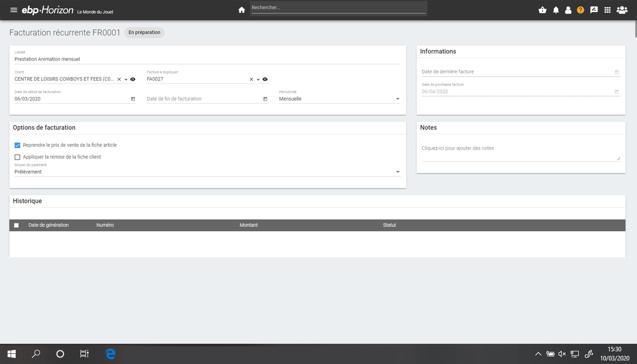The image size is (637, 364).
Task: Click the home icon next to search
Action: click(x=241, y=9)
